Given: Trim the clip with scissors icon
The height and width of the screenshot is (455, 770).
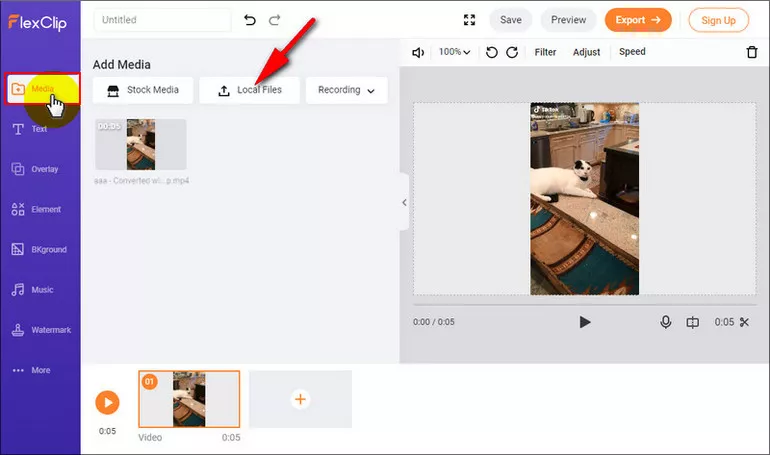Looking at the screenshot, I should pos(744,322).
